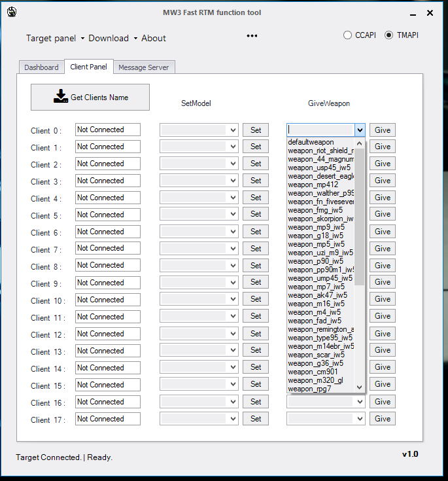Select weapon_cm901 from the list

coord(320,372)
